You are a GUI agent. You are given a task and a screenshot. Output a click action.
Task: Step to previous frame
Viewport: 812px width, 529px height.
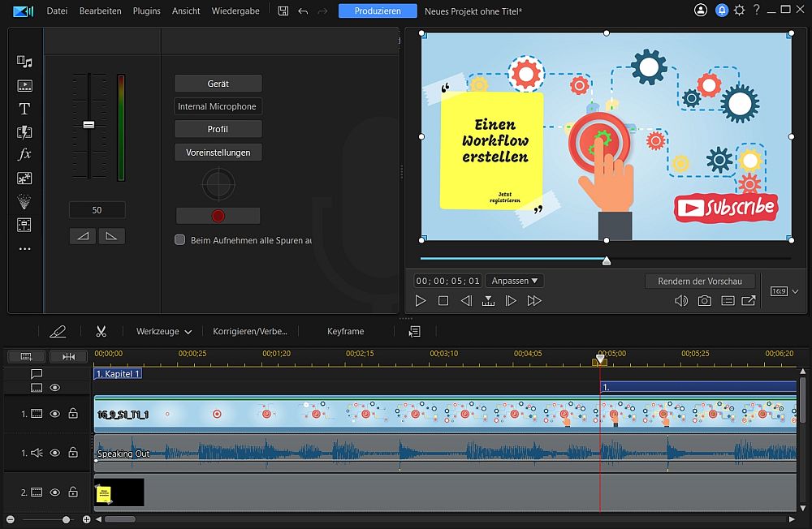[466, 301]
